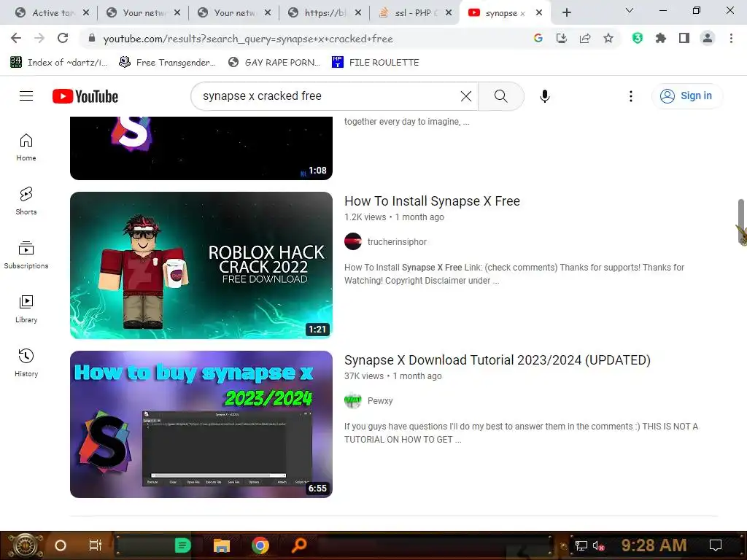Image resolution: width=747 pixels, height=560 pixels.
Task: Click the install app icon in address bar
Action: 562,38
